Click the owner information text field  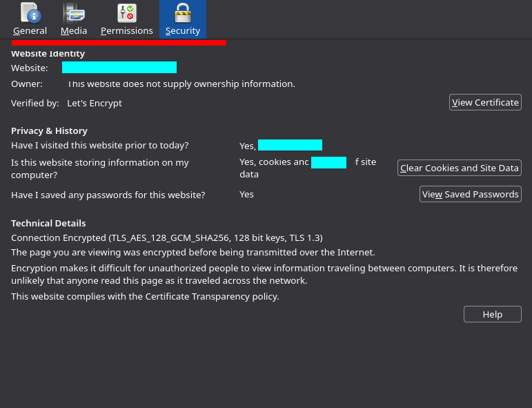(x=181, y=84)
